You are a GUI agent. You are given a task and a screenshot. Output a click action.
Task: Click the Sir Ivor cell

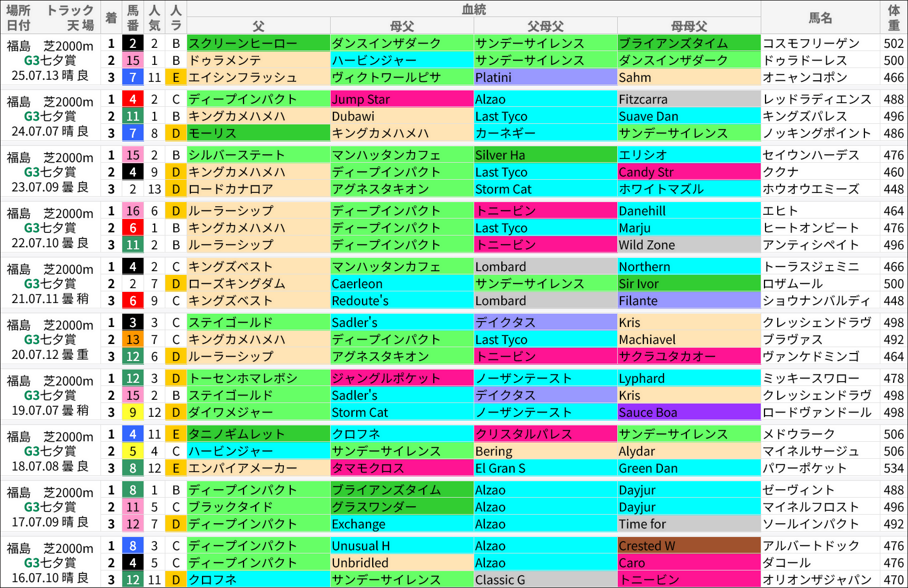(x=689, y=283)
